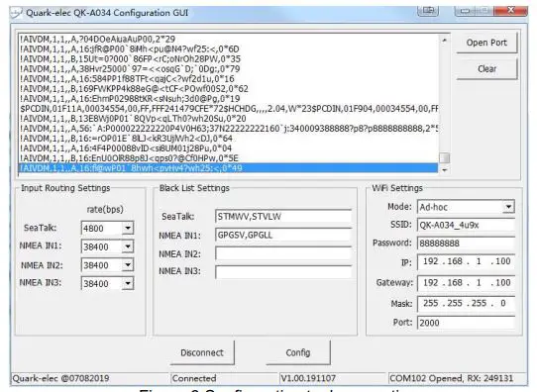The width and height of the screenshot is (537, 392).
Task: Clear the NMEA message log
Action: pos(486,69)
